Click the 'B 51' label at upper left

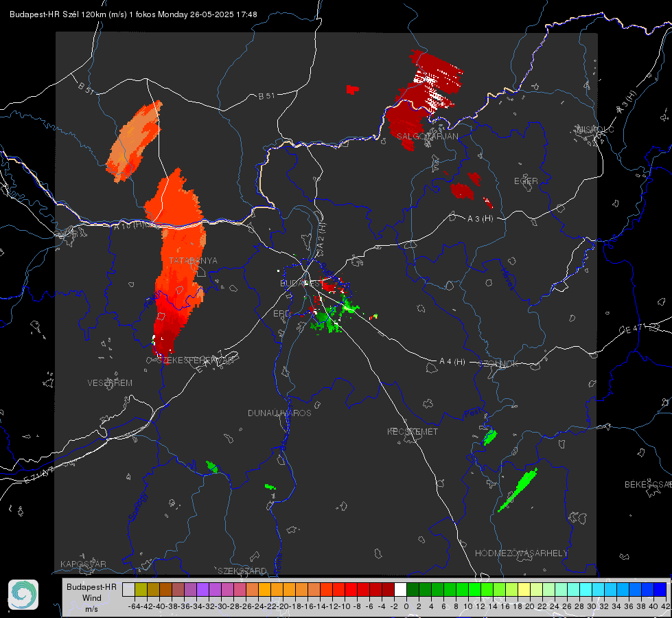tap(86, 89)
